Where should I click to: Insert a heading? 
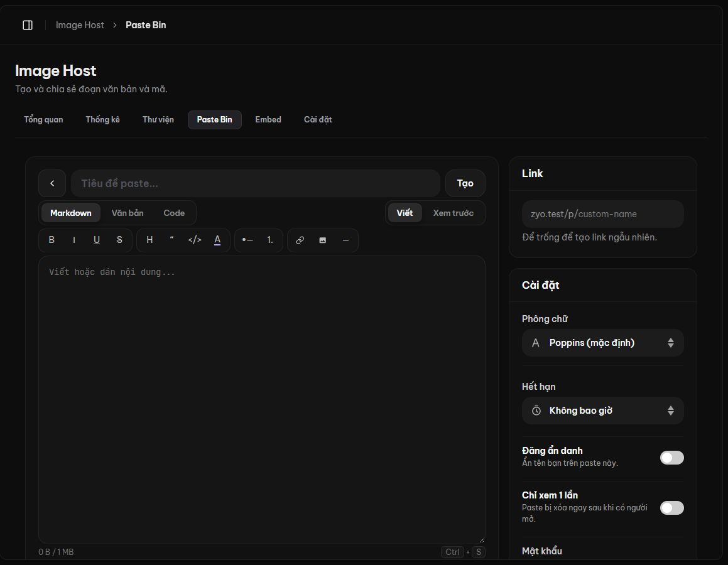pyautogui.click(x=149, y=240)
